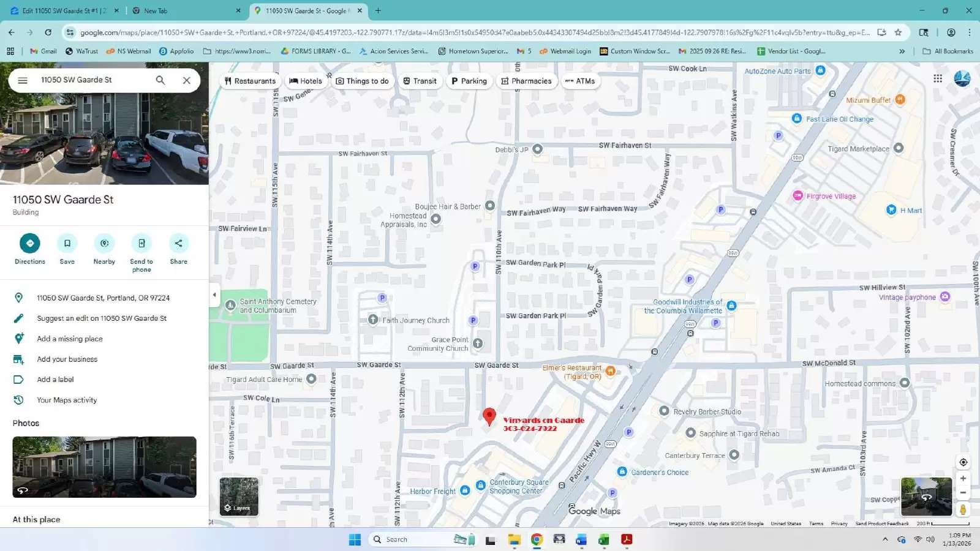Click the Mizumi Buffet marker
Viewport: 980px width, 551px height.
[900, 99]
